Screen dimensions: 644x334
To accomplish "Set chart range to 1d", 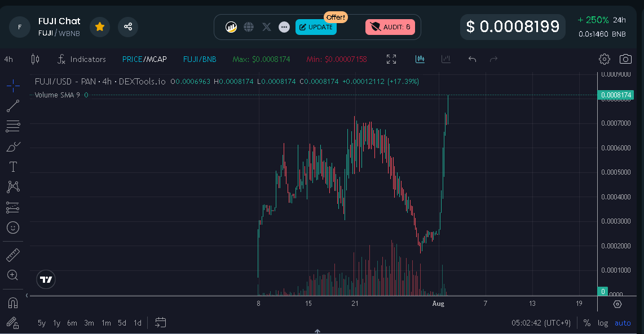I will click(x=138, y=323).
